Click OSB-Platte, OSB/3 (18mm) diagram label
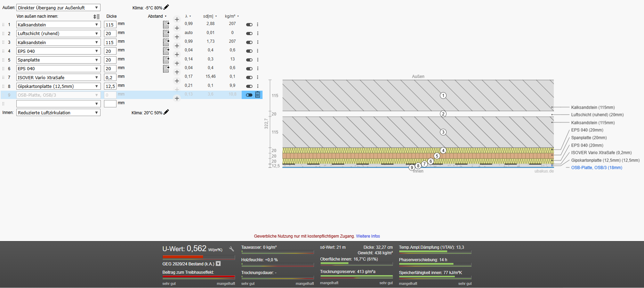The image size is (644, 288). 597,168
